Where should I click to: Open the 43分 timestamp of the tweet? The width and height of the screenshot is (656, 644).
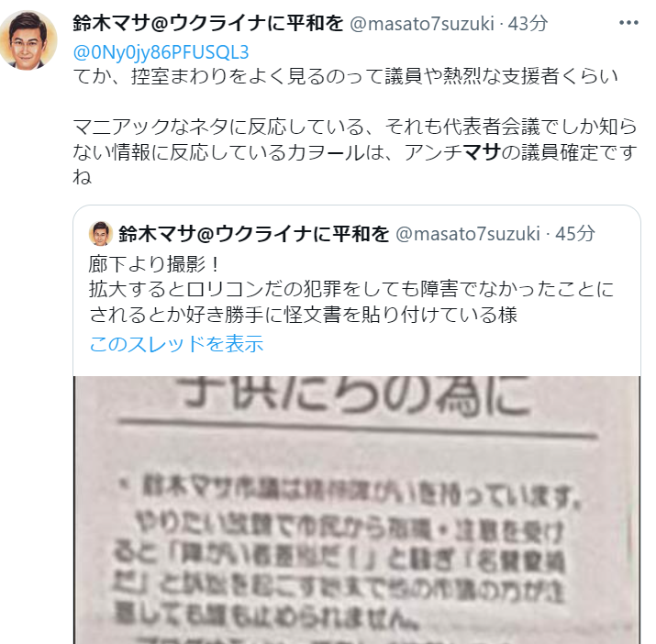coord(528,24)
